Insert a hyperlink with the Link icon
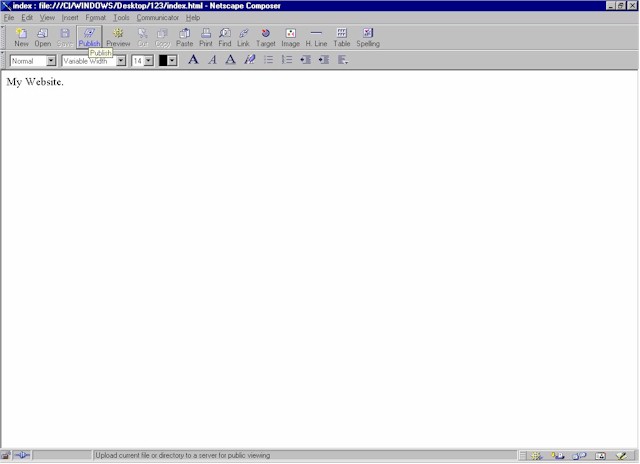This screenshot has width=640, height=464. click(x=243, y=38)
